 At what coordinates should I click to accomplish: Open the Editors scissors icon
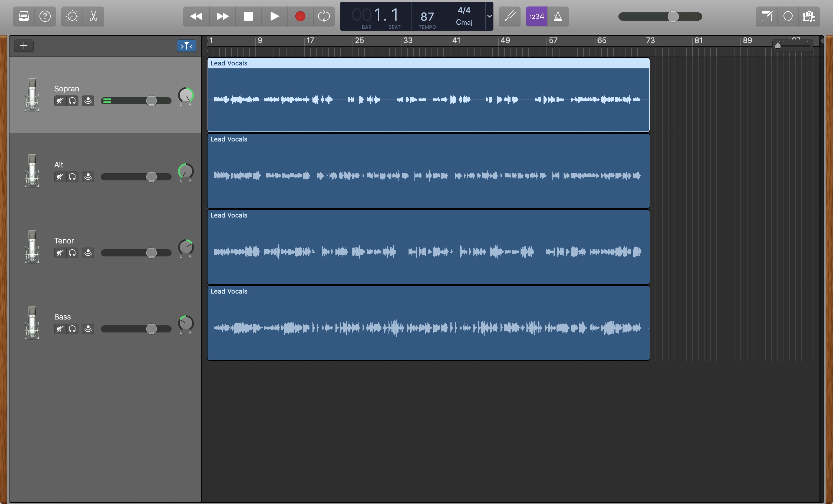click(x=93, y=16)
